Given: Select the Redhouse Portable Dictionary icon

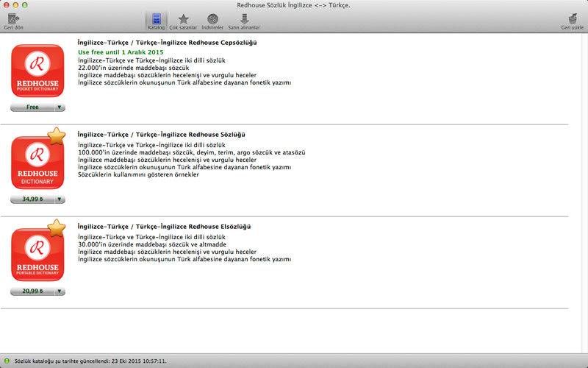Looking at the screenshot, I should coord(37,255).
